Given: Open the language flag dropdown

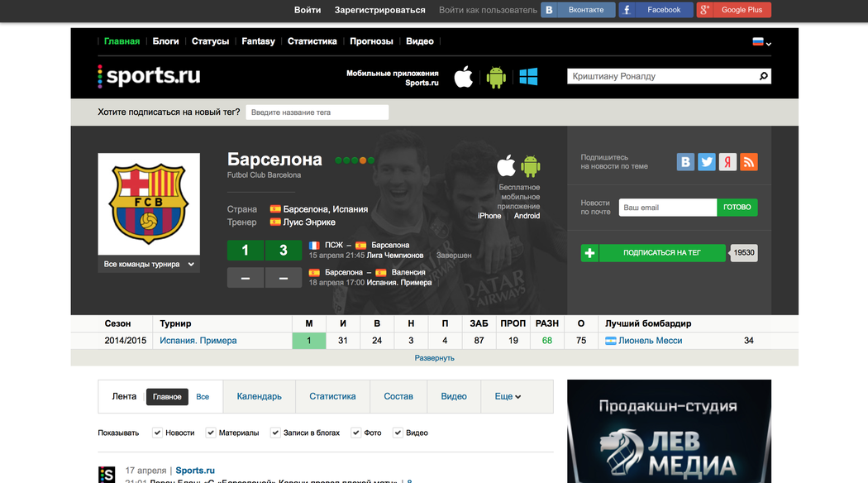Looking at the screenshot, I should pyautogui.click(x=761, y=41).
